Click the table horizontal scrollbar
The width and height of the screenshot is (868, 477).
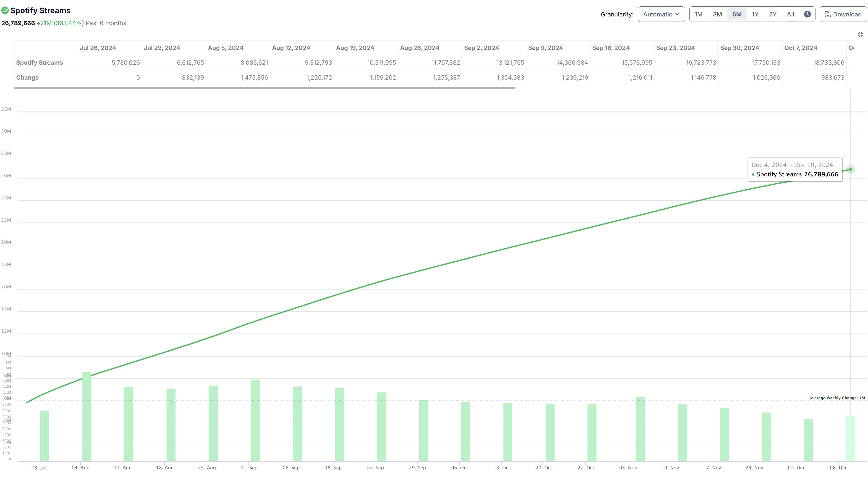coord(264,88)
